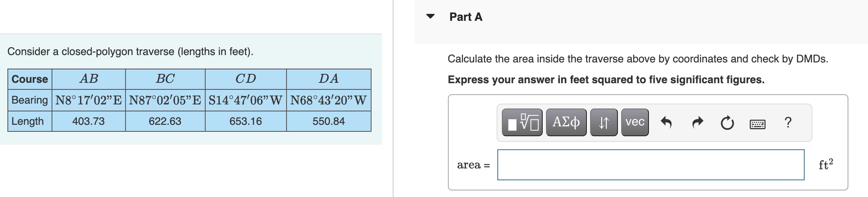
Task: Show keyboard shortcuts icon
Action: [x=758, y=124]
